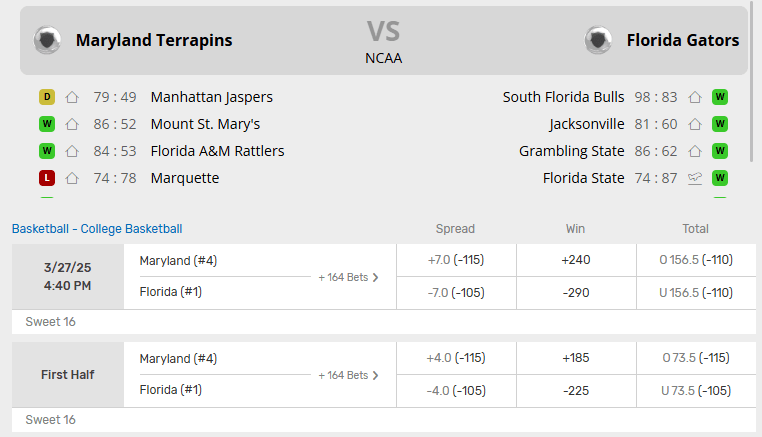
Task: Select Maryland +185 first half win odds
Action: (x=575, y=358)
